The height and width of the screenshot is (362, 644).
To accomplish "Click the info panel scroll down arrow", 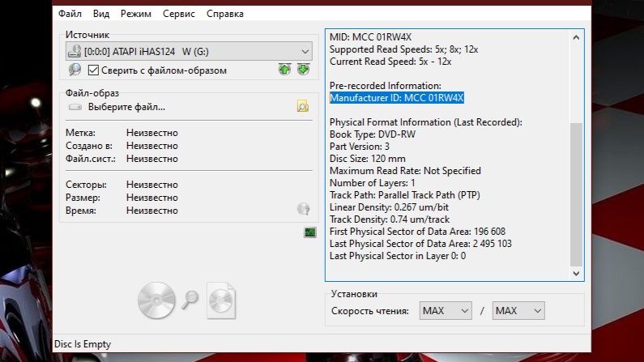I will 576,274.
